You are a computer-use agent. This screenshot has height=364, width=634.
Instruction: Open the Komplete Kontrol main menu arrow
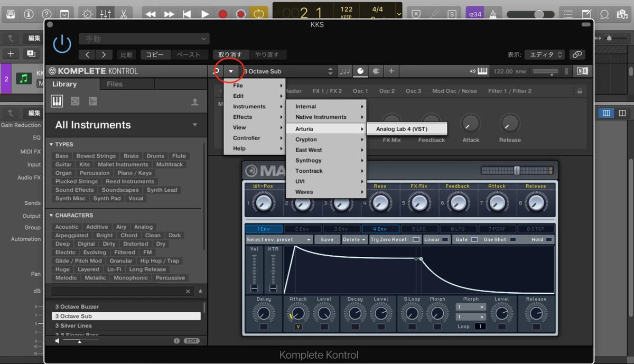231,71
